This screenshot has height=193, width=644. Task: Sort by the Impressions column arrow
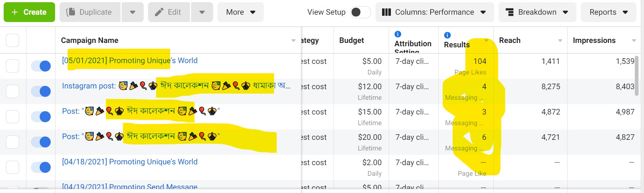point(634,40)
